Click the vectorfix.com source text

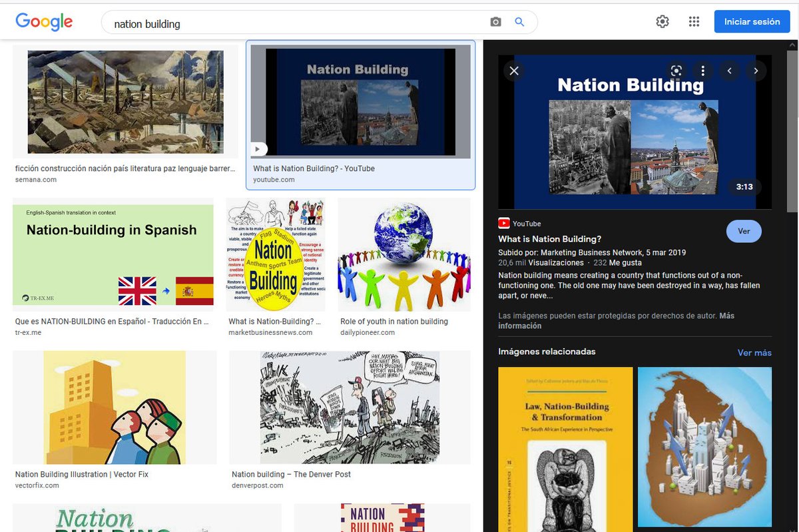pyautogui.click(x=37, y=485)
